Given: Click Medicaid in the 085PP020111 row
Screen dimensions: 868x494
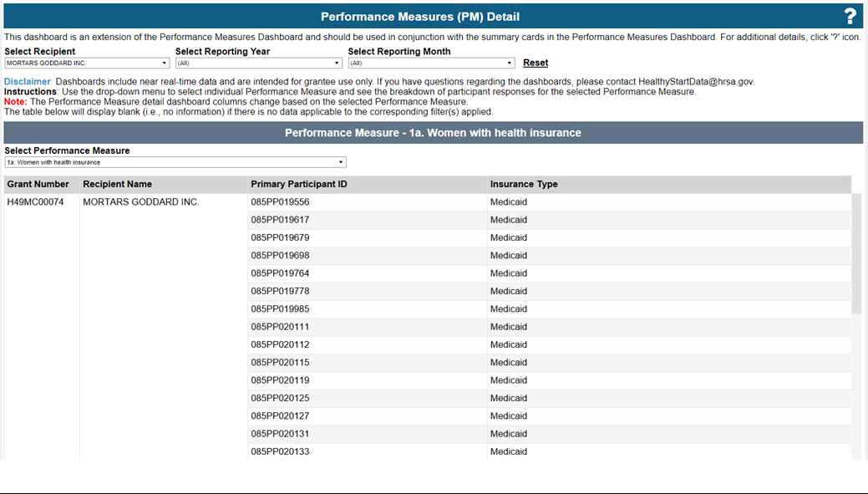Looking at the screenshot, I should click(x=509, y=327).
